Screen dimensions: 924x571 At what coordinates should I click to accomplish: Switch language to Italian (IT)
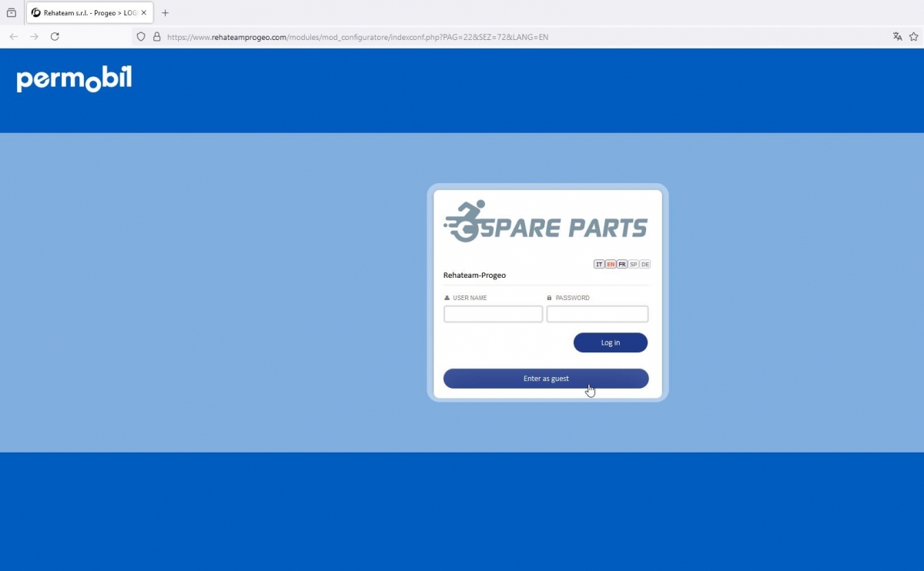coord(599,264)
